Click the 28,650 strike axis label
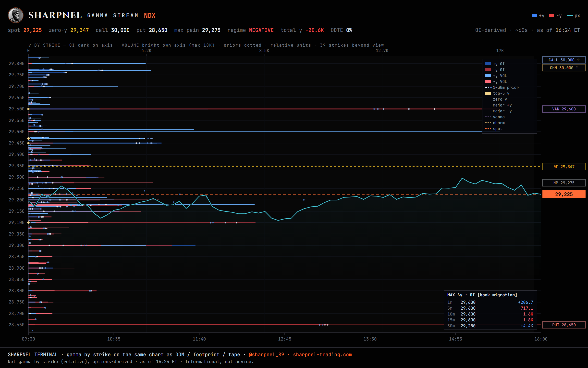This screenshot has height=368, width=588. (17, 325)
